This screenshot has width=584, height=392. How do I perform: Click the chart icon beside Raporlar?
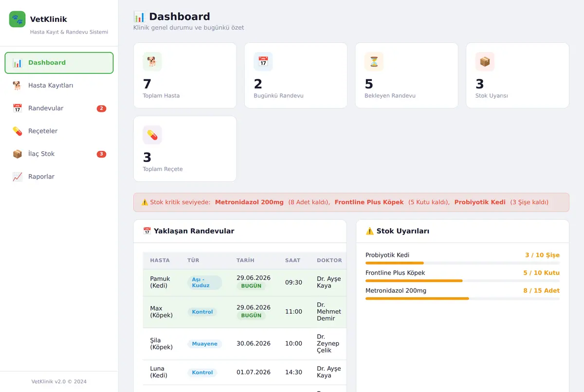[x=18, y=177]
